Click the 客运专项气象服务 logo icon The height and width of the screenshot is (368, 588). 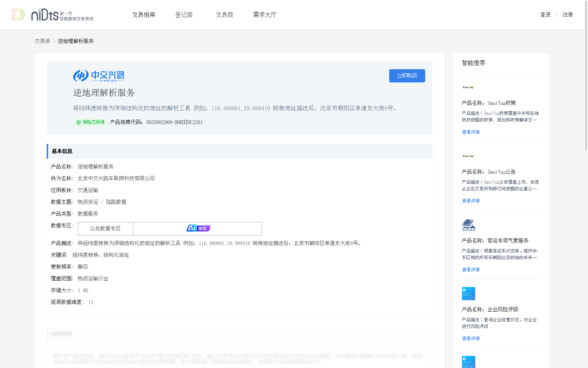click(x=469, y=225)
